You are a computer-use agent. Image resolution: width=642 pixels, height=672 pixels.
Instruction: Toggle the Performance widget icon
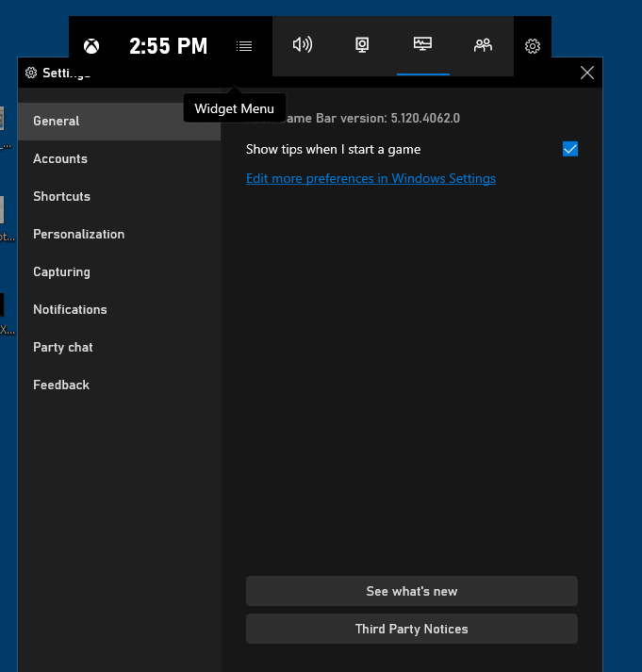422,45
